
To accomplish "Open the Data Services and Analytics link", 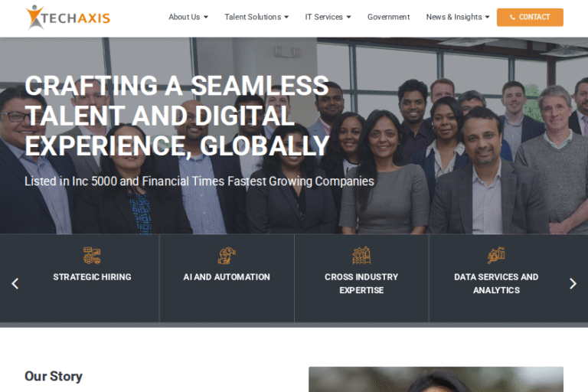I will (x=496, y=283).
